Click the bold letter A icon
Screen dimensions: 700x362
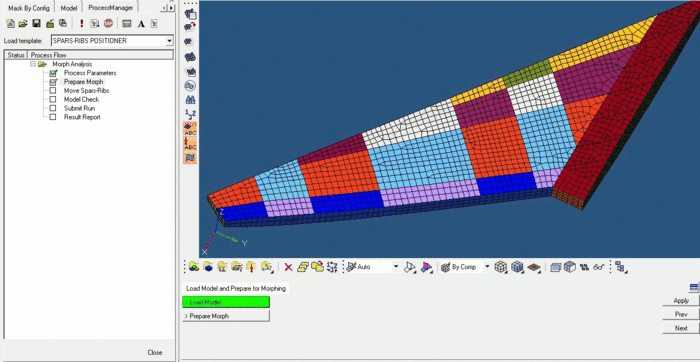coord(141,24)
